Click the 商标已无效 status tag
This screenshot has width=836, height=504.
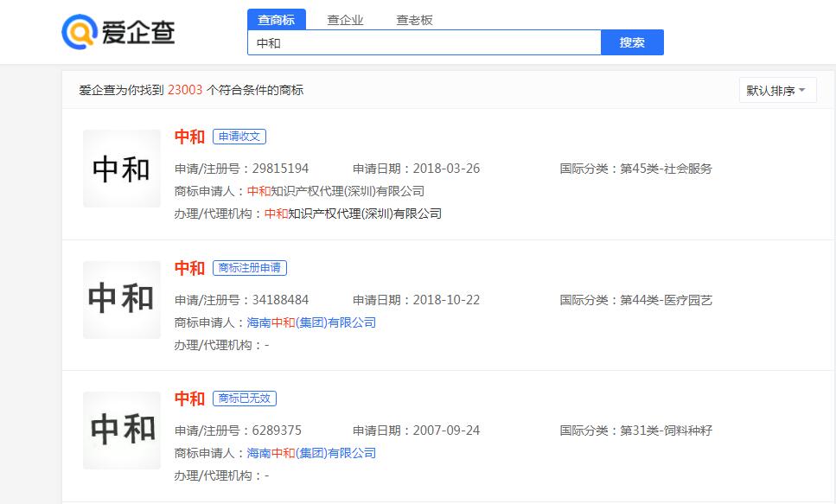pos(245,399)
